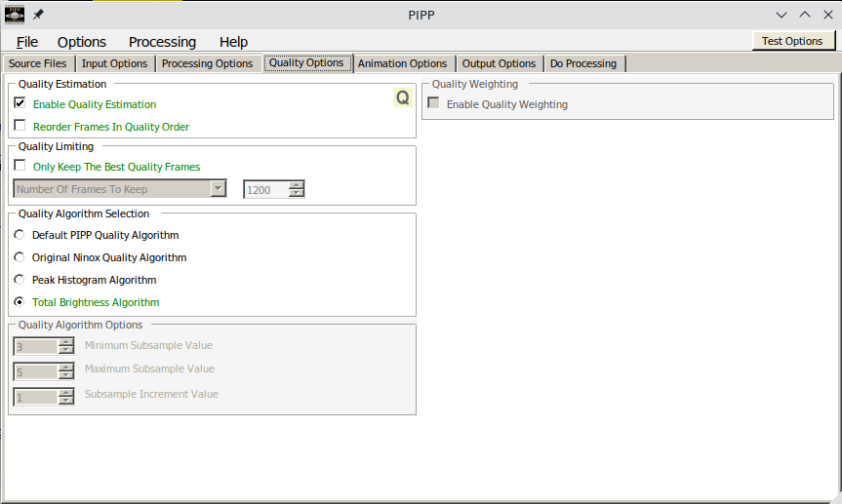Close the PIPP window
This screenshot has width=842, height=504.
click(828, 15)
